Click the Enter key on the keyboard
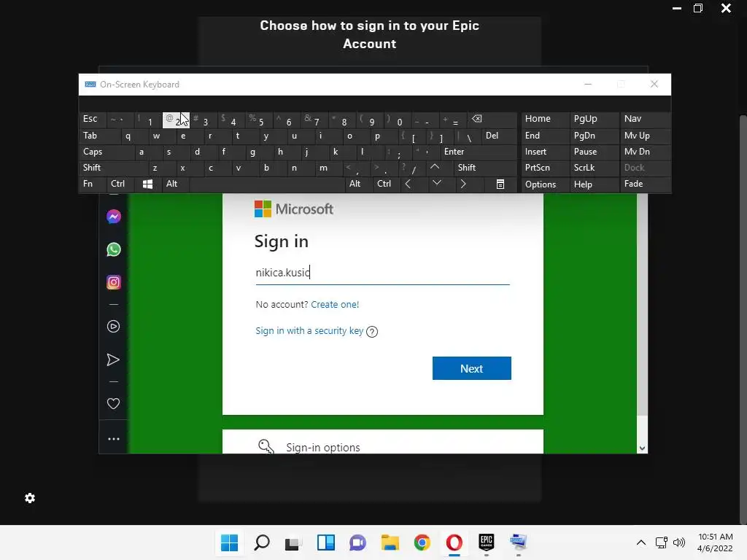 pos(478,152)
